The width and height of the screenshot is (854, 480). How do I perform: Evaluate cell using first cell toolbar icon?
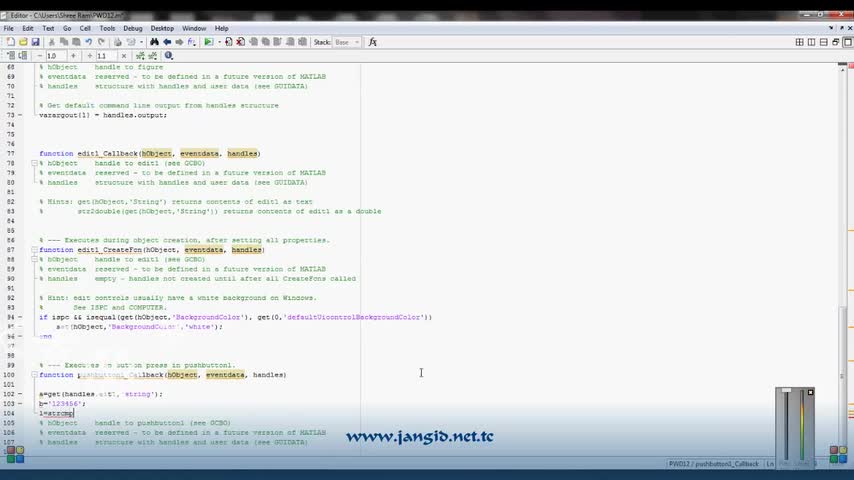pos(10,56)
